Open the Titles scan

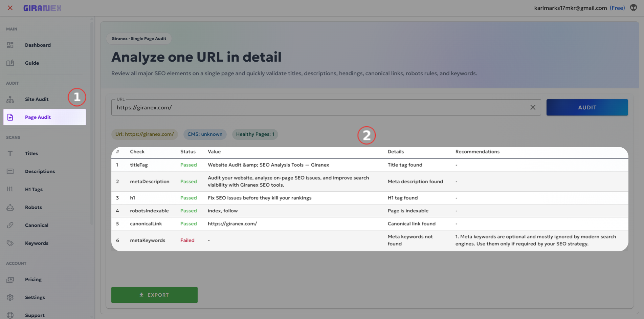pyautogui.click(x=45, y=153)
